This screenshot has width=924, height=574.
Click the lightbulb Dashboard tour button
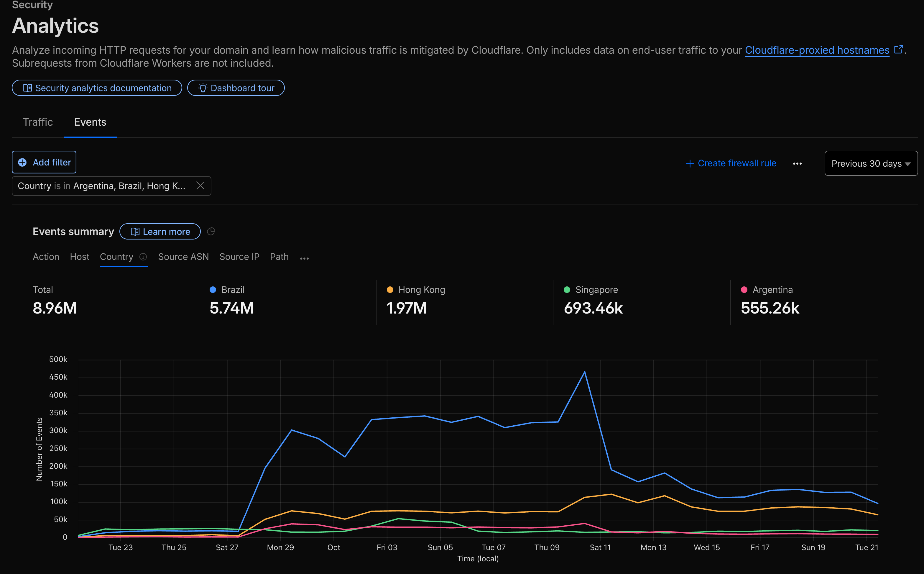(236, 88)
